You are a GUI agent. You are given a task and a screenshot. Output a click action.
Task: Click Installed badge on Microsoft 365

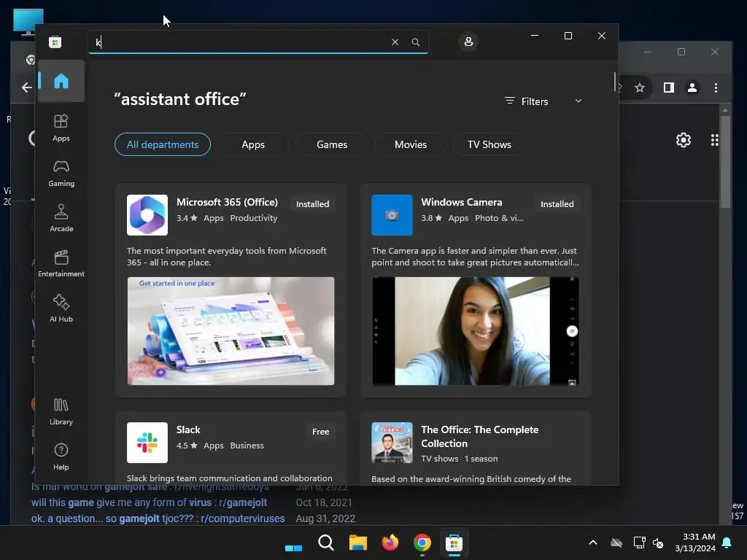312,204
